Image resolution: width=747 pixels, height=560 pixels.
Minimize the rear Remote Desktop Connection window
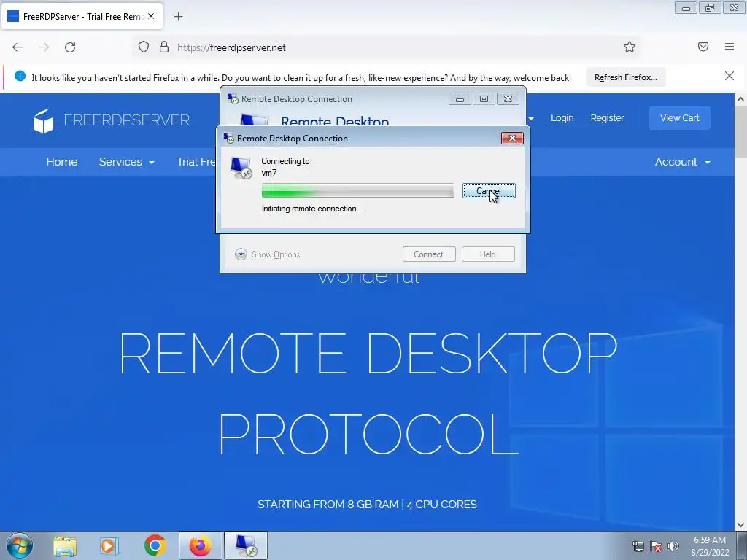point(460,99)
